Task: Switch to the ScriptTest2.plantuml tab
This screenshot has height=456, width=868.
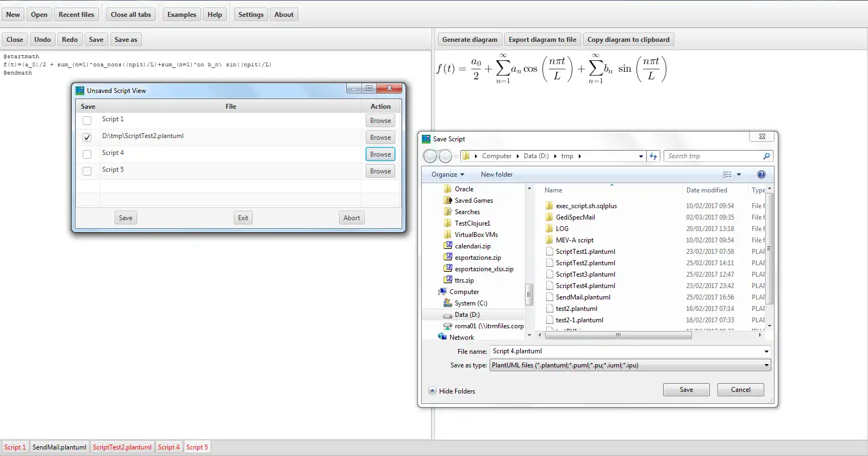Action: [x=122, y=447]
